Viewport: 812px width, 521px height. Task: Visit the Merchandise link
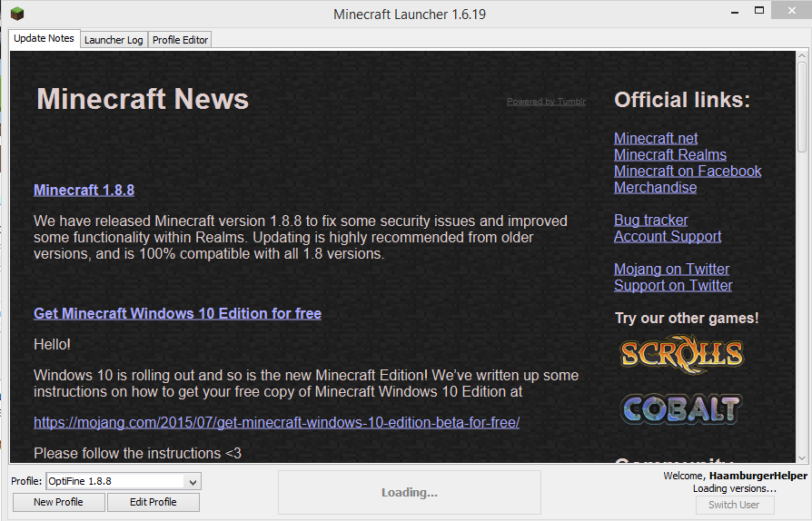pos(655,187)
